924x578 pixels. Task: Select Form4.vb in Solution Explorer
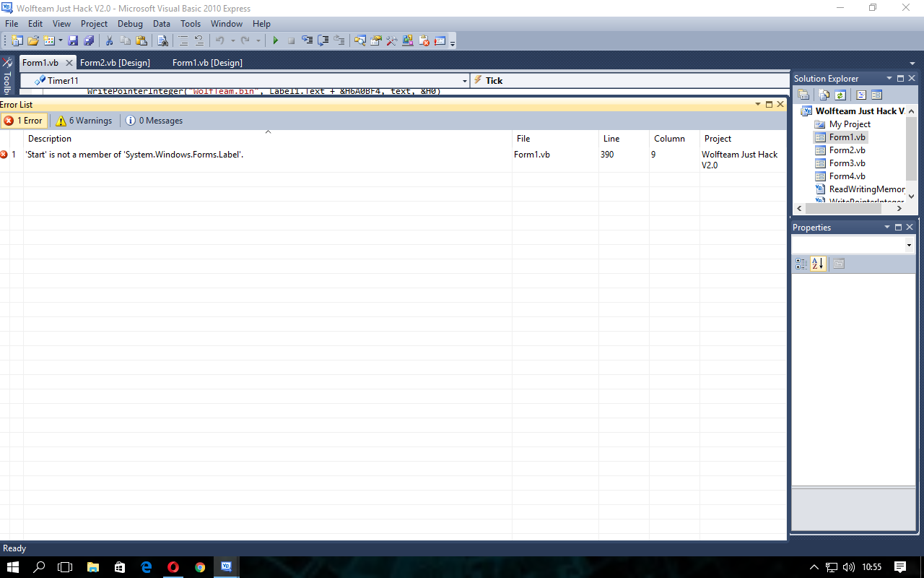847,176
